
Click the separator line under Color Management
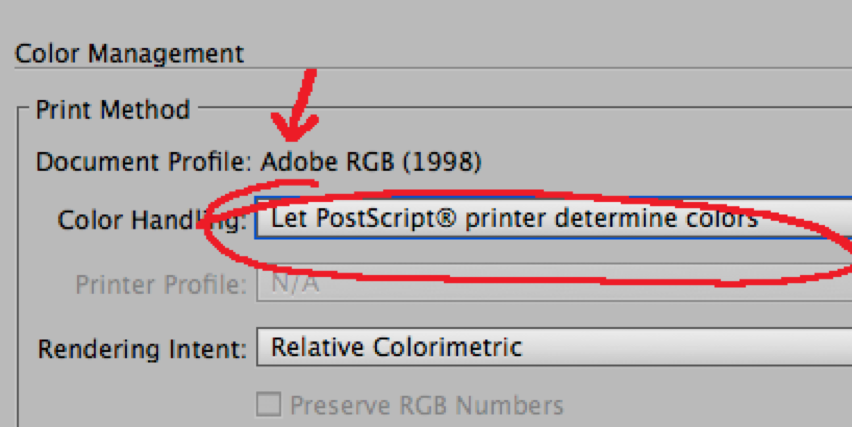pos(433,68)
